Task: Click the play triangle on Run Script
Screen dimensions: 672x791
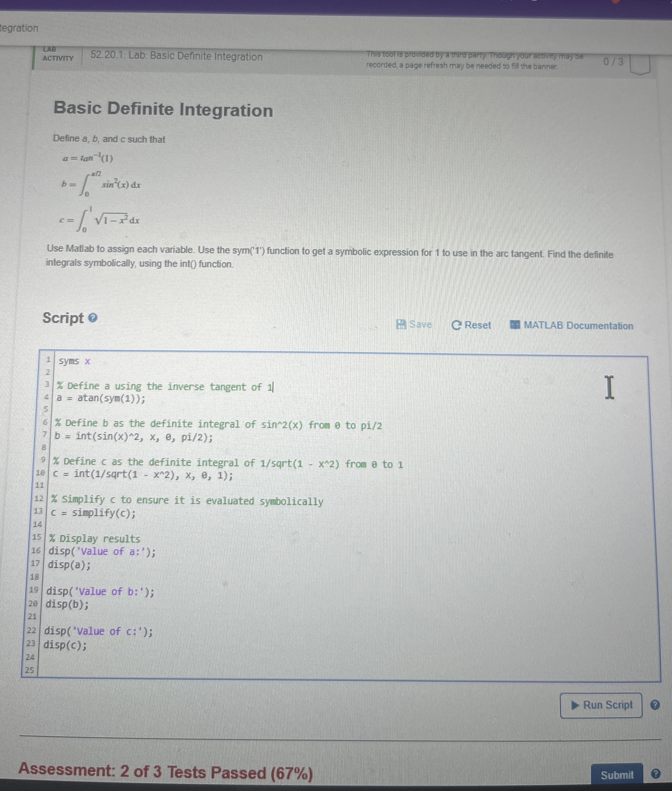Action: [575, 705]
